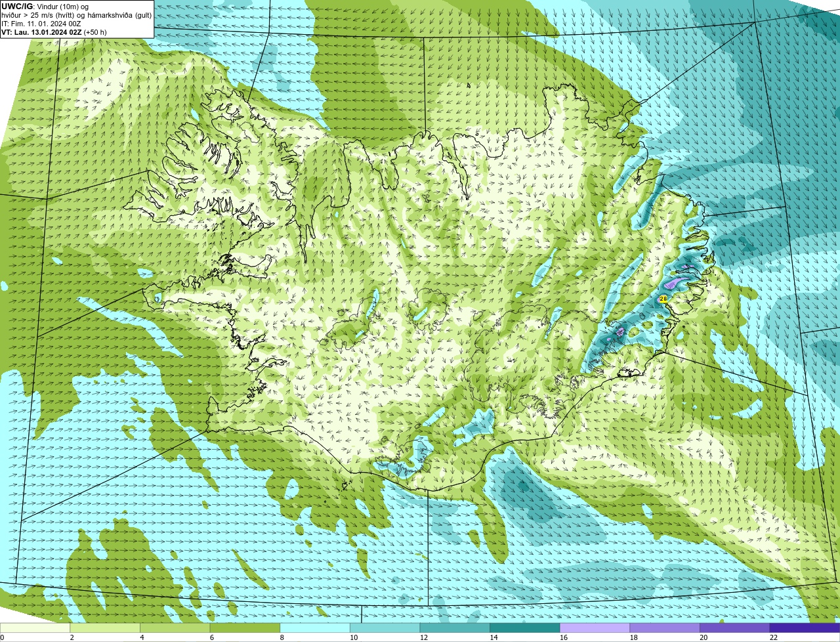Click the '10' label on the colour scale
The height and width of the screenshot is (642, 840).
[354, 637]
